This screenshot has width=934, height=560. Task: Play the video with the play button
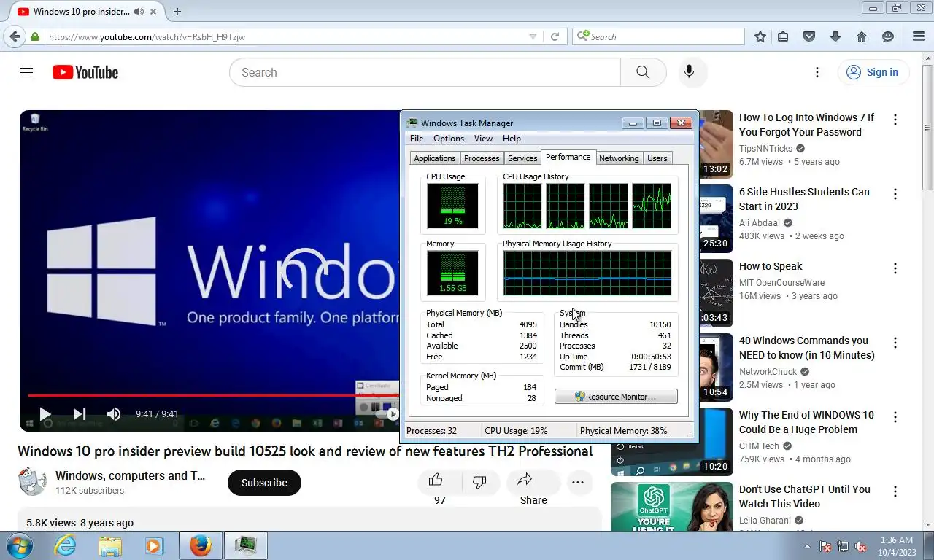[45, 414]
